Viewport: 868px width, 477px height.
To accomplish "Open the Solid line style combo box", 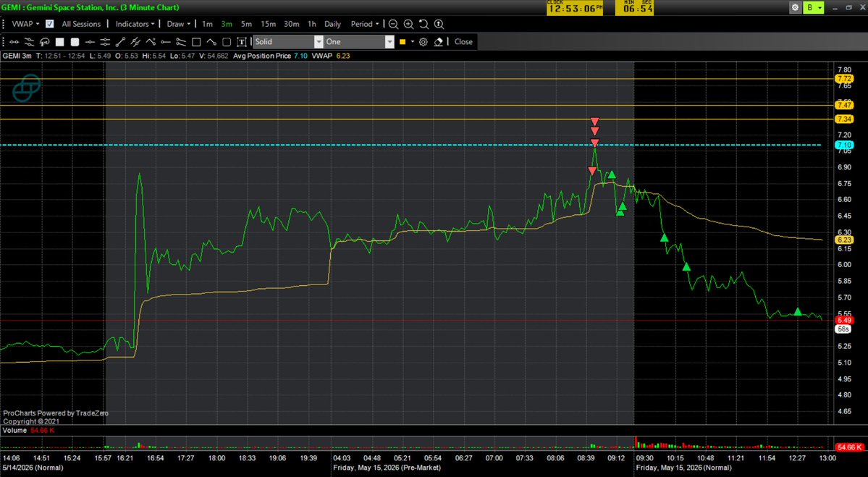I will coord(288,41).
